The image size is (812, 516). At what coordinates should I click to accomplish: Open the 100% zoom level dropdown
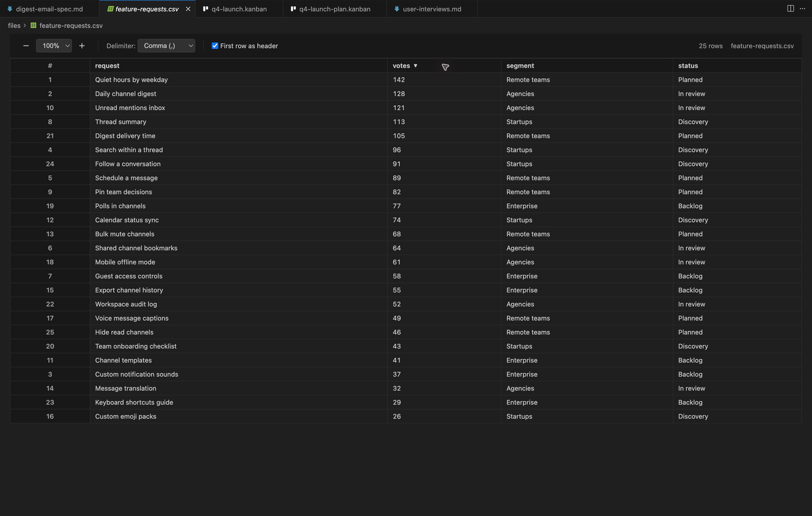54,46
